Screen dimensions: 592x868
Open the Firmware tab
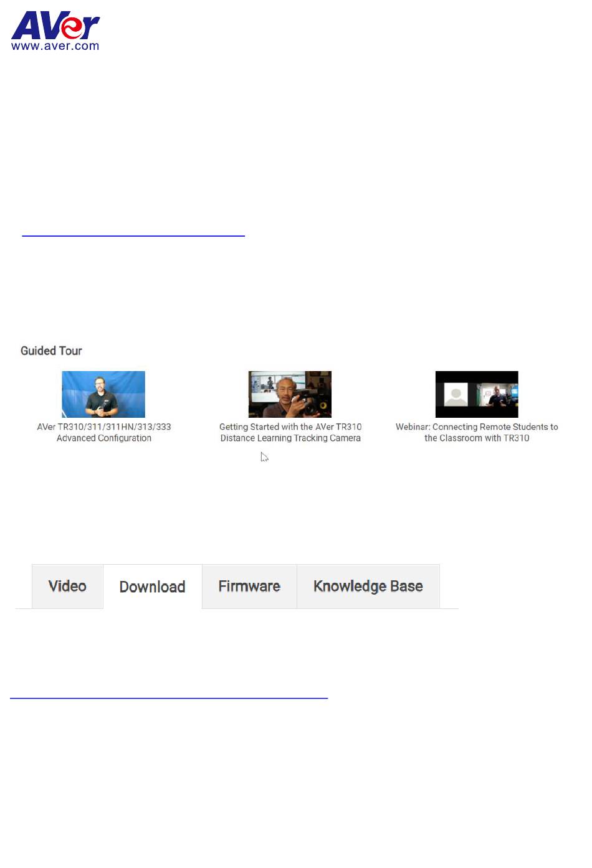249,587
